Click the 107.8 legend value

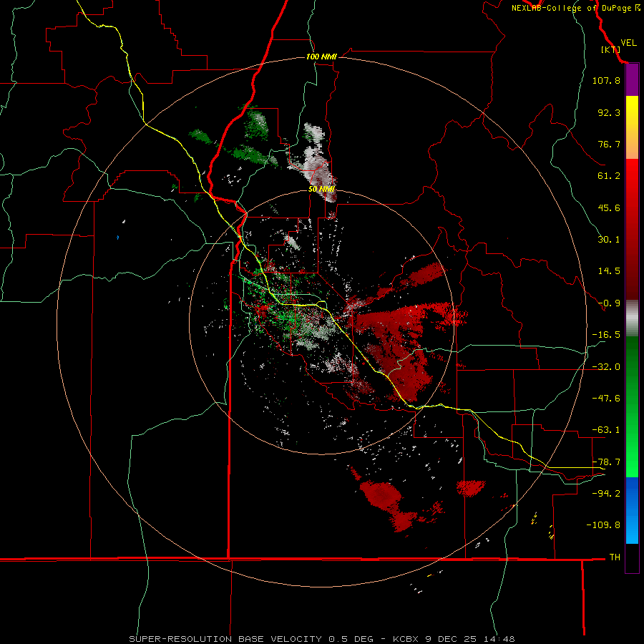606,80
